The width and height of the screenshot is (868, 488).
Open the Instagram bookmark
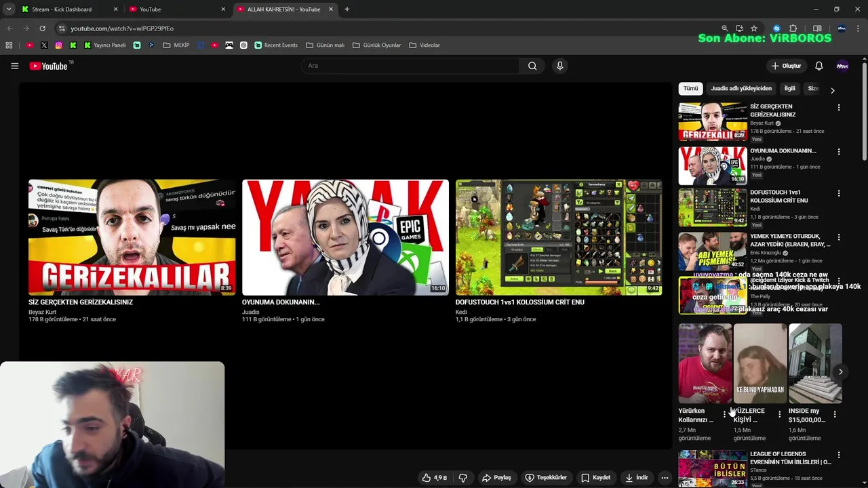[x=59, y=45]
